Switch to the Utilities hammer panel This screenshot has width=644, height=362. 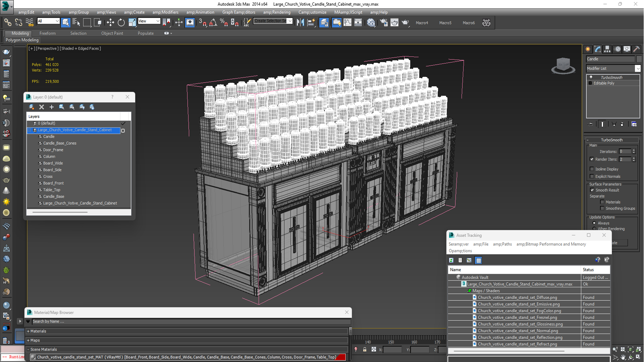(637, 49)
